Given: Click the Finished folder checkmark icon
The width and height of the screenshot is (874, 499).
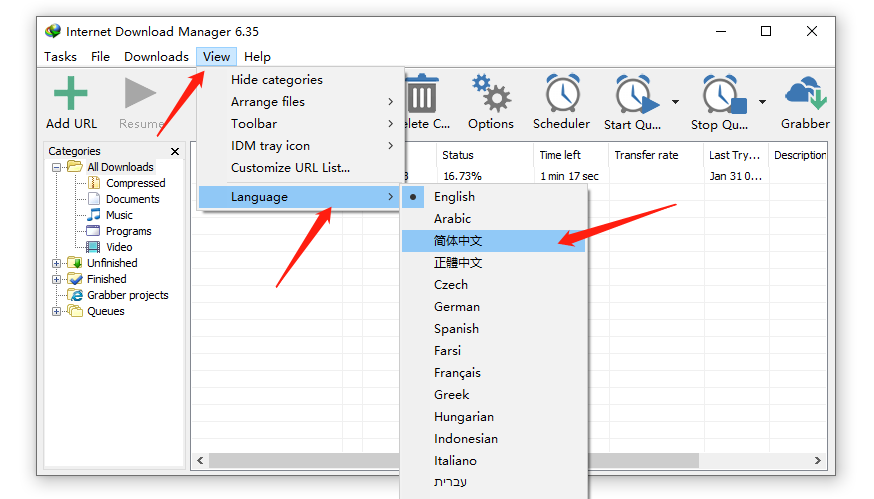Looking at the screenshot, I should click(x=75, y=279).
